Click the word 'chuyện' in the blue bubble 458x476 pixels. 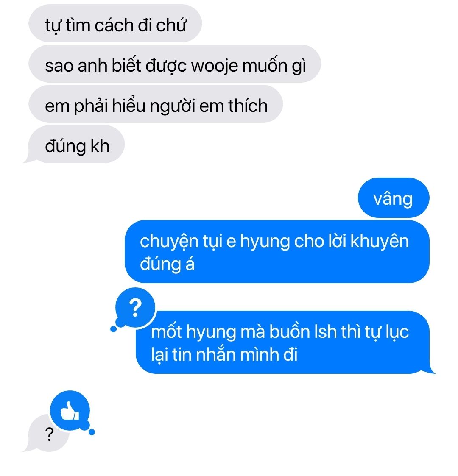pyautogui.click(x=169, y=242)
